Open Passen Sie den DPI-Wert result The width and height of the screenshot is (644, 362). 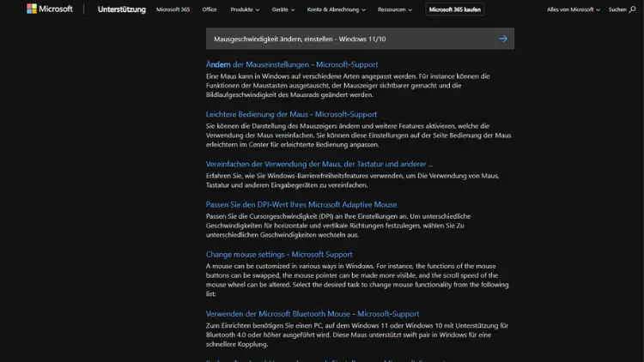[301, 204]
